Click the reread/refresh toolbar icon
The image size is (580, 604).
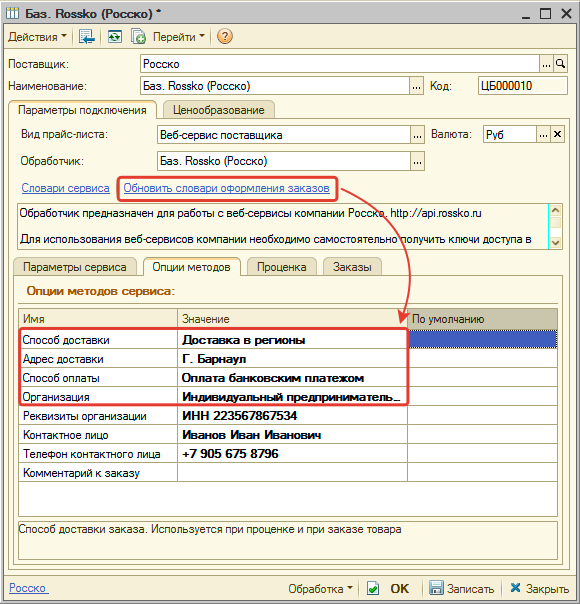[115, 37]
